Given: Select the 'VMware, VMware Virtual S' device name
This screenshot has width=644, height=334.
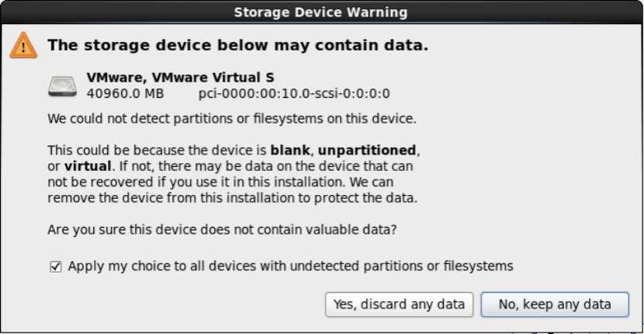Looking at the screenshot, I should tap(180, 78).
